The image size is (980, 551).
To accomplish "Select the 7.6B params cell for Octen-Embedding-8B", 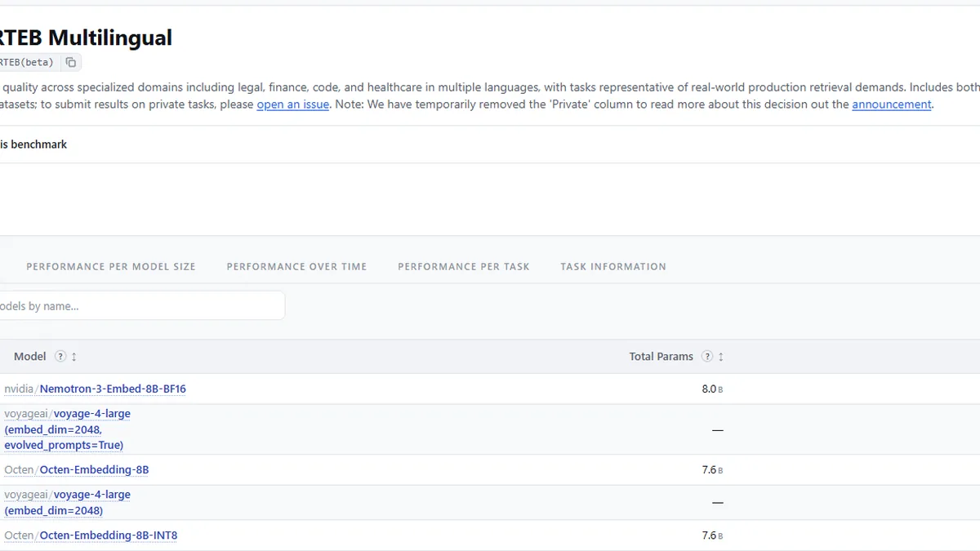I will (x=712, y=470).
